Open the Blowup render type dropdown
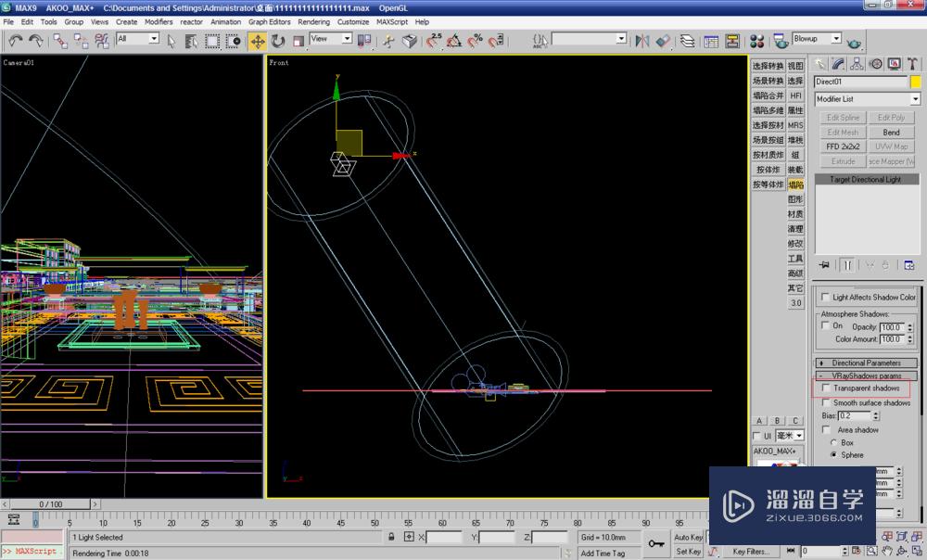Viewport: 927px width, 560px height. [817, 39]
